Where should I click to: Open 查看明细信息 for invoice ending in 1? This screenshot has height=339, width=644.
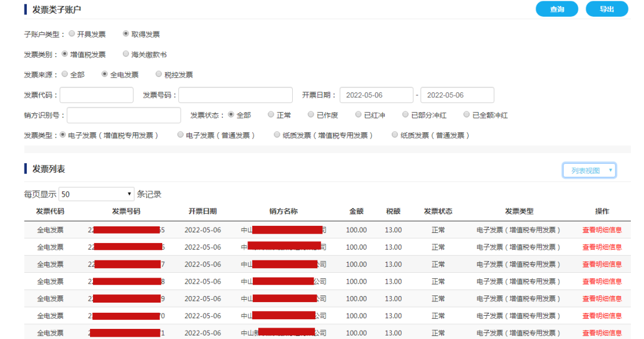coord(602,333)
